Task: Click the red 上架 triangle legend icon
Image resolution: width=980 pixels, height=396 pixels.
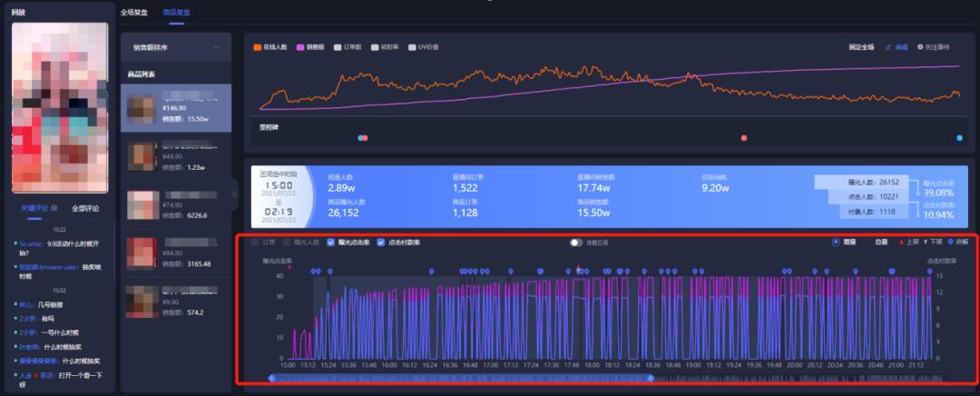Action: click(901, 242)
